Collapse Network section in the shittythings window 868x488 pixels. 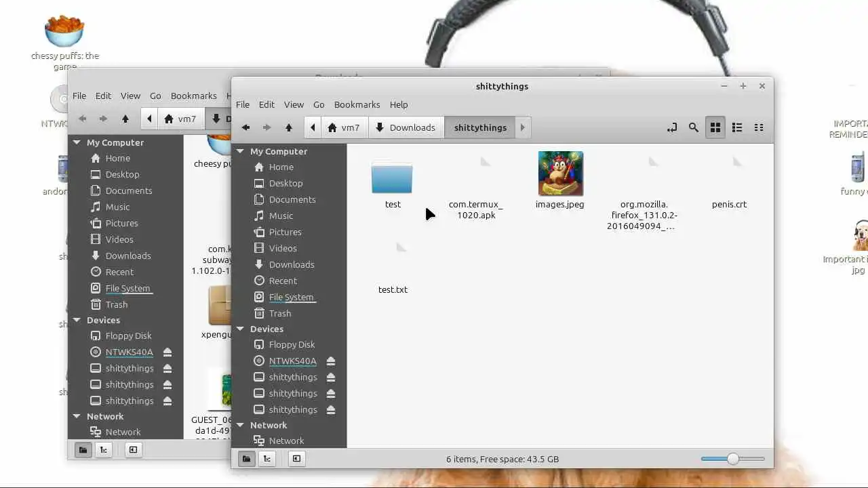click(x=240, y=425)
